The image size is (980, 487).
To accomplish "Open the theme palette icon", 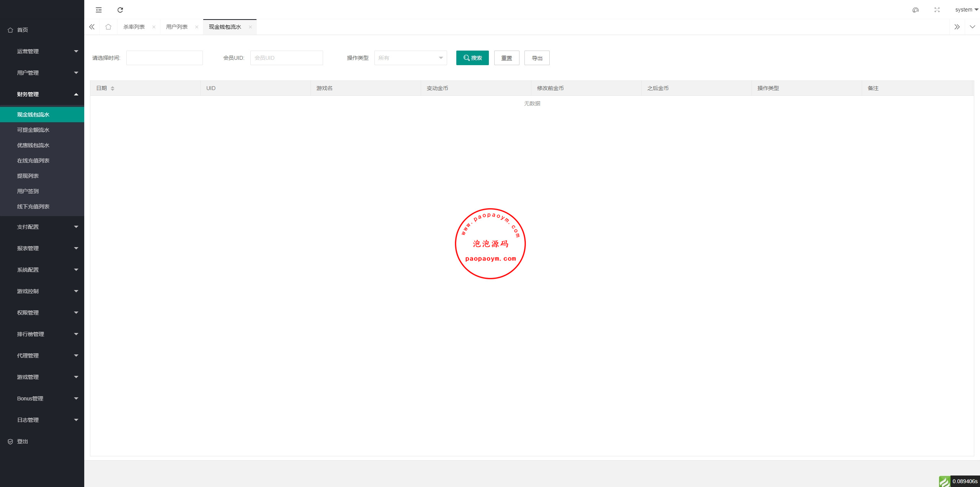I will [x=915, y=10].
